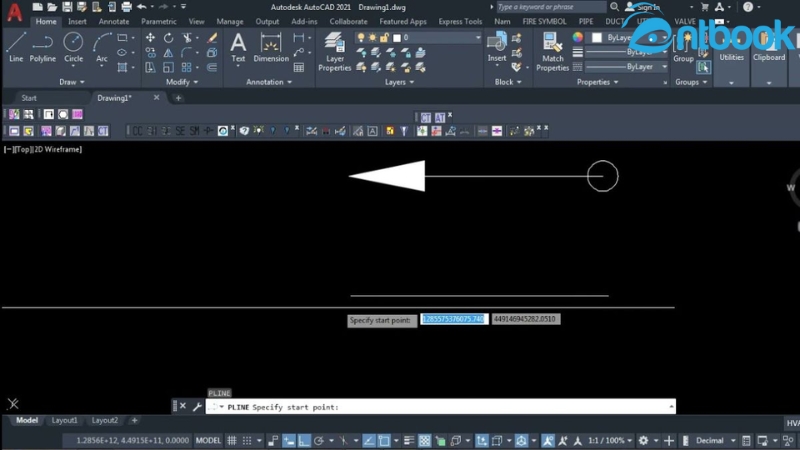Expand the Modify panel
Screen dimensions: 800x450
(x=182, y=82)
